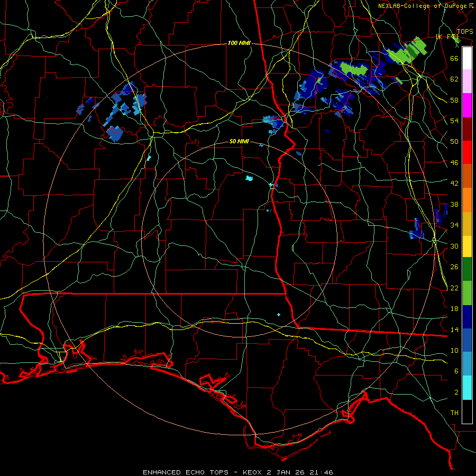
Task: Click the 100 NMI range ring label
Action: (239, 43)
